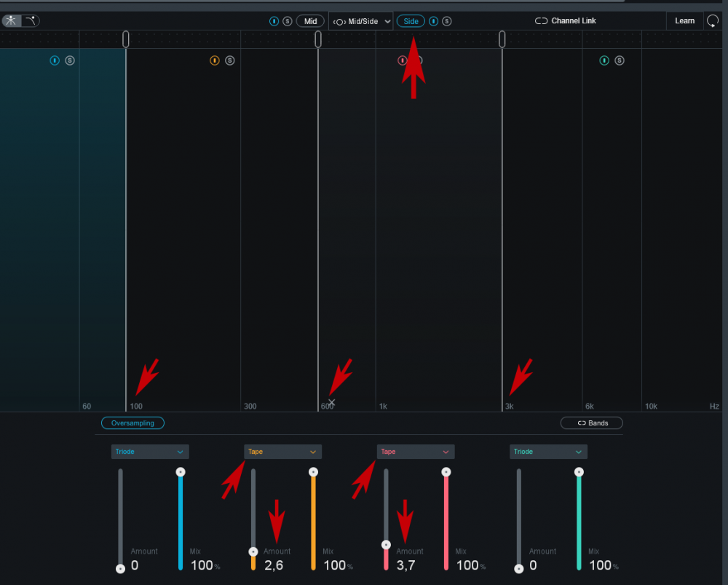Viewport: 728px width, 585px height.
Task: Solo the Side channel
Action: pos(447,21)
